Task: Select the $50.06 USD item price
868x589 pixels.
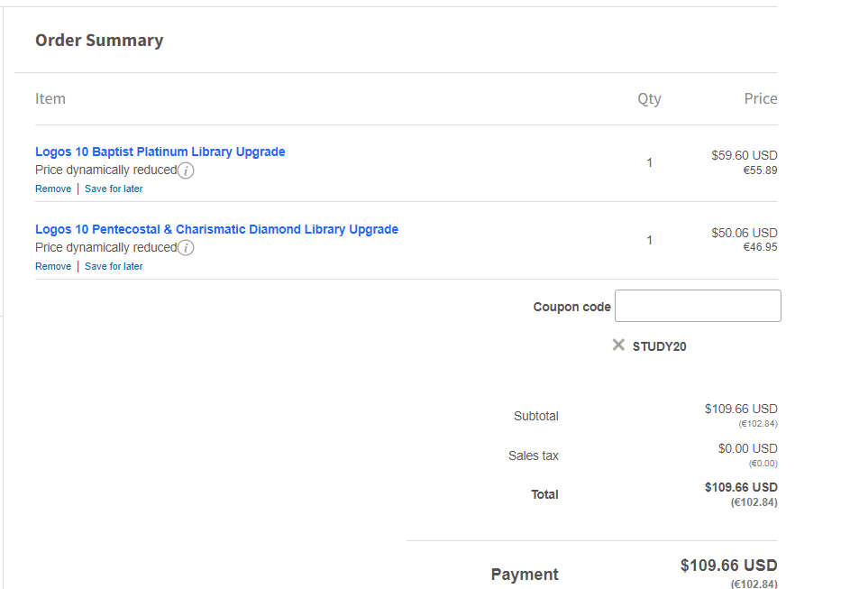Action: tap(744, 234)
